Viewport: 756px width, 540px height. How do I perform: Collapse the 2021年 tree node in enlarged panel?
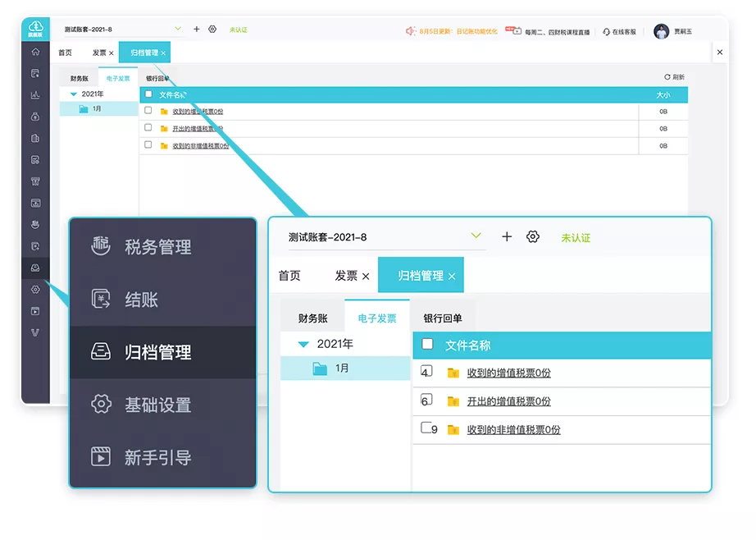(x=303, y=345)
